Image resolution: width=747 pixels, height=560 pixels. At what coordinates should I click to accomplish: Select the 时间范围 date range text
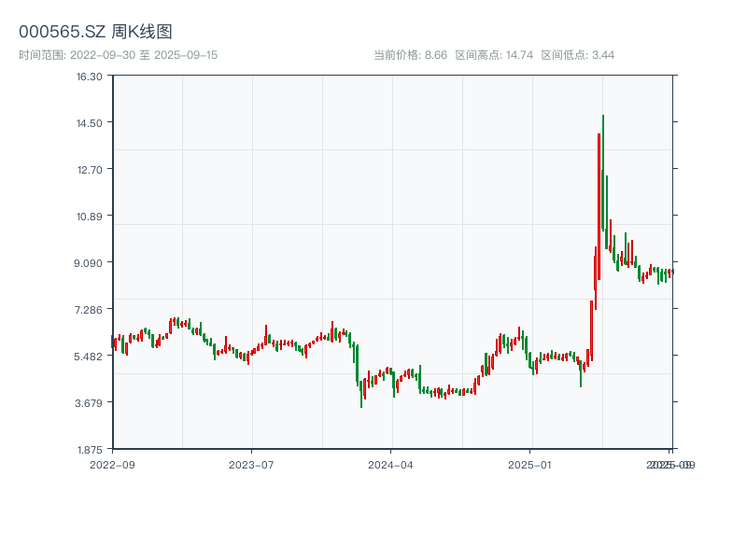(x=119, y=55)
